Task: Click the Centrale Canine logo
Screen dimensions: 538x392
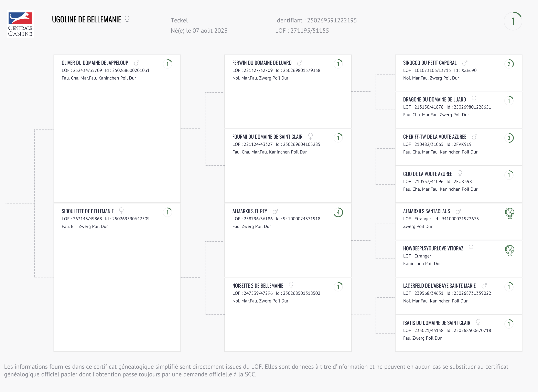Action: (20, 24)
